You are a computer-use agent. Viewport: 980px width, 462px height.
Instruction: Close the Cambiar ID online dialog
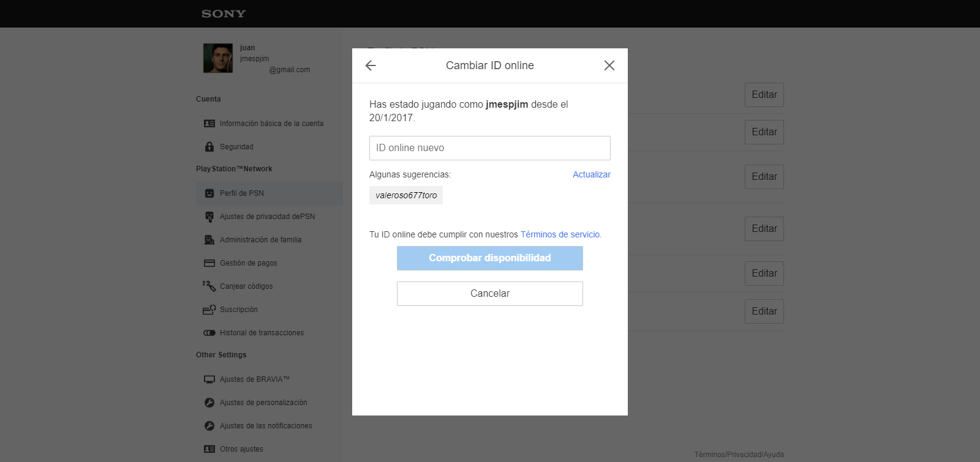tap(609, 65)
